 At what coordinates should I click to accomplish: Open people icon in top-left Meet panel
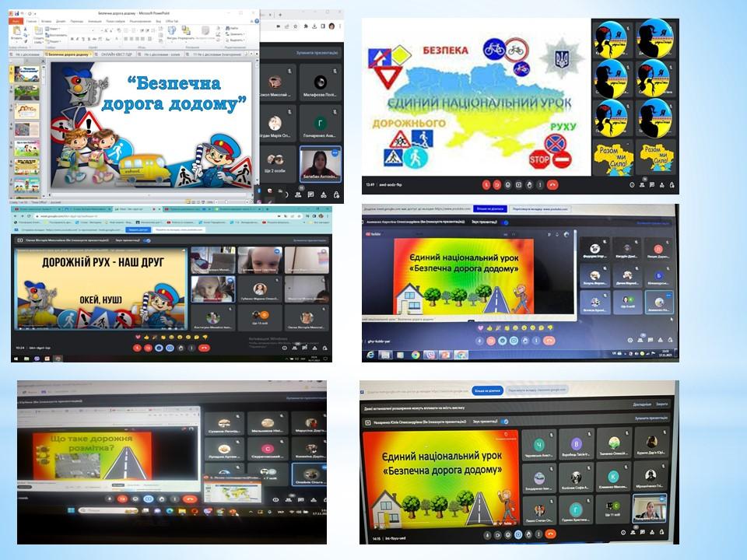click(x=298, y=194)
